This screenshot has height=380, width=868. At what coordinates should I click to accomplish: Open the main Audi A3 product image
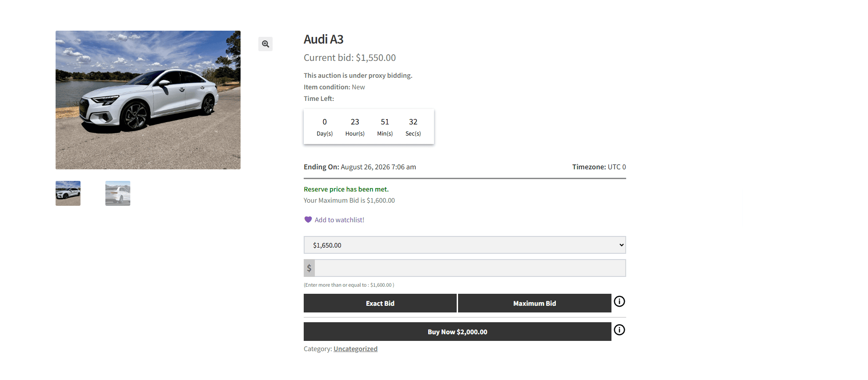tap(148, 100)
